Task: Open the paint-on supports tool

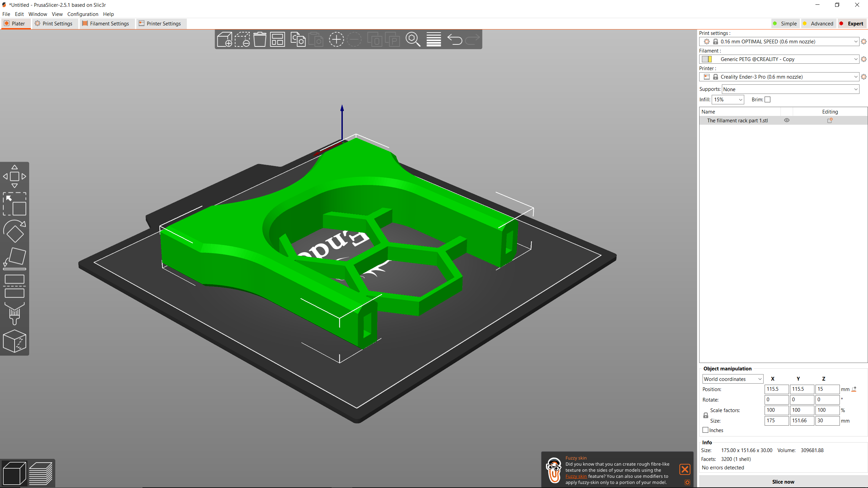Action: coord(15,313)
